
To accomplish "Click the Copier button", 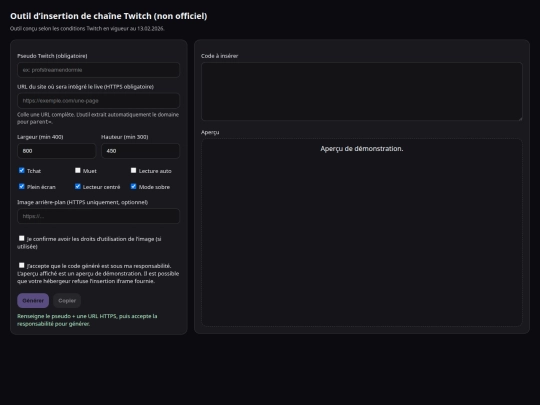I will [67, 301].
